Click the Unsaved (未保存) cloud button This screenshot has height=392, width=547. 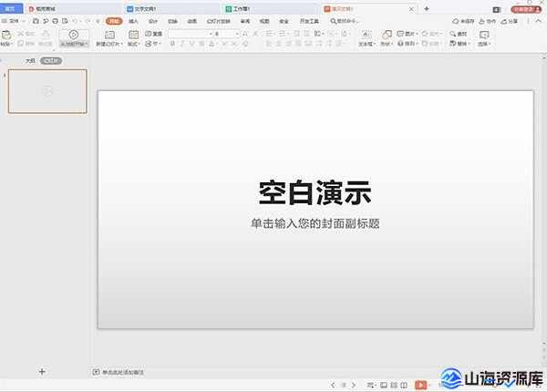(x=463, y=21)
